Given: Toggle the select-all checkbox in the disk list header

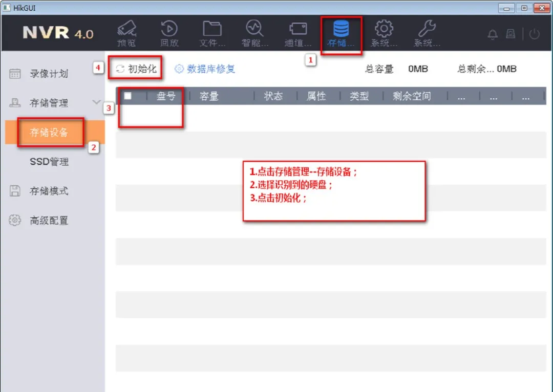Looking at the screenshot, I should pos(128,96).
